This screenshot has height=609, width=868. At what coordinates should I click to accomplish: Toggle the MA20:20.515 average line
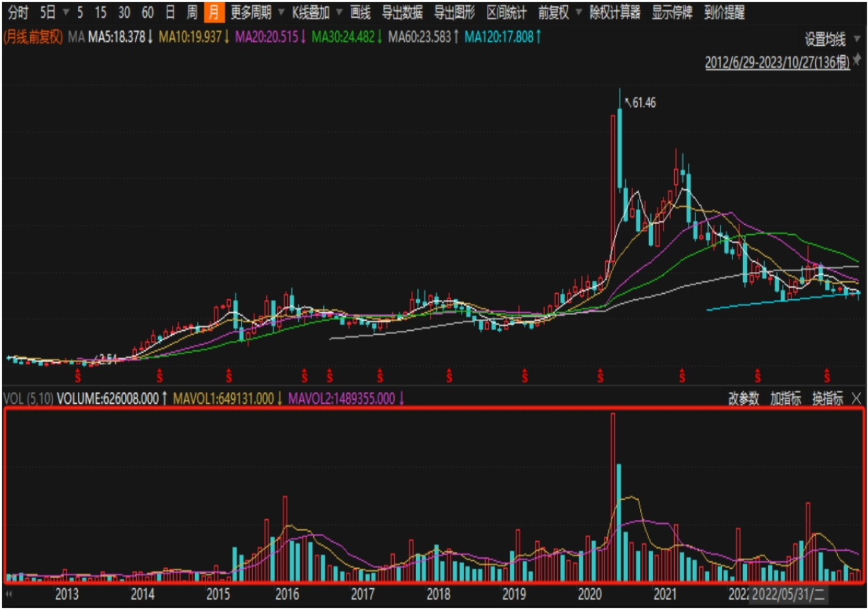pos(271,37)
